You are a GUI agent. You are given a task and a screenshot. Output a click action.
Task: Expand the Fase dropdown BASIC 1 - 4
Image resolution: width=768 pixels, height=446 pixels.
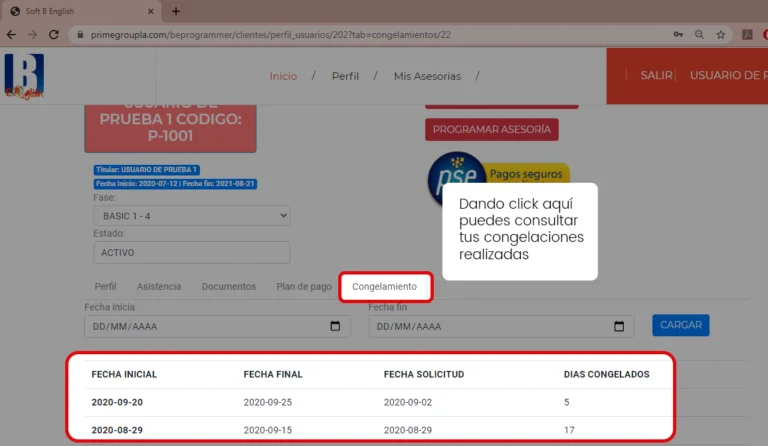[190, 215]
